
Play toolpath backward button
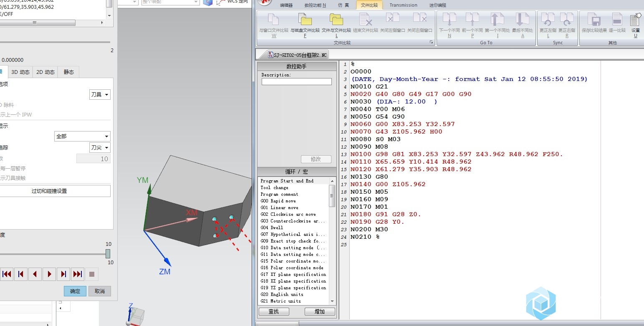pyautogui.click(x=35, y=274)
